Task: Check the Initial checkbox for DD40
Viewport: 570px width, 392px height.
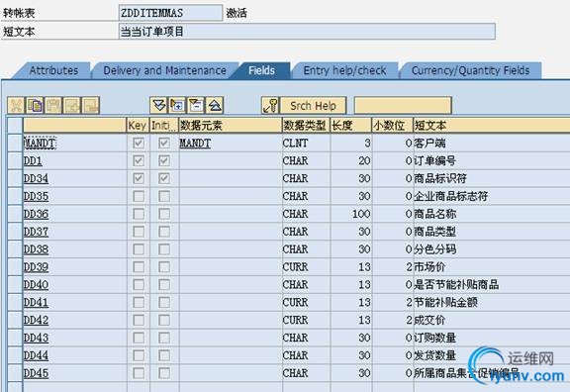Action: tap(164, 285)
